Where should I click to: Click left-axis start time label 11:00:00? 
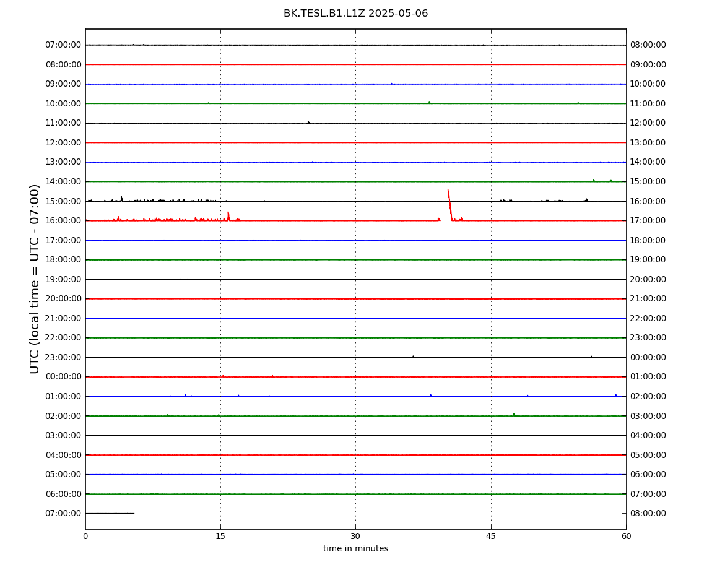(x=64, y=123)
